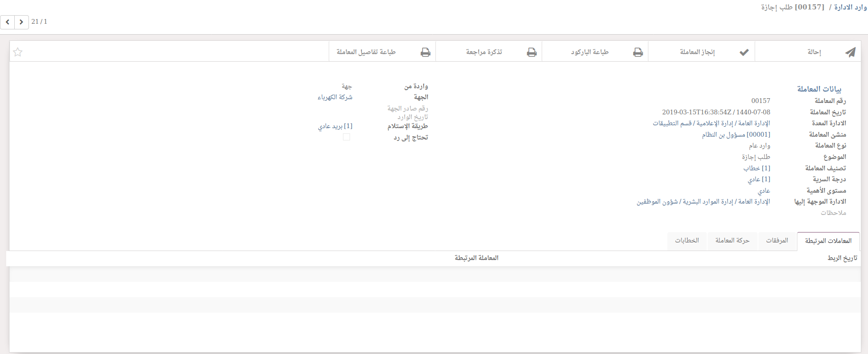Open the شركة الكهرباء entity link
The width and height of the screenshot is (868, 354).
(335, 97)
